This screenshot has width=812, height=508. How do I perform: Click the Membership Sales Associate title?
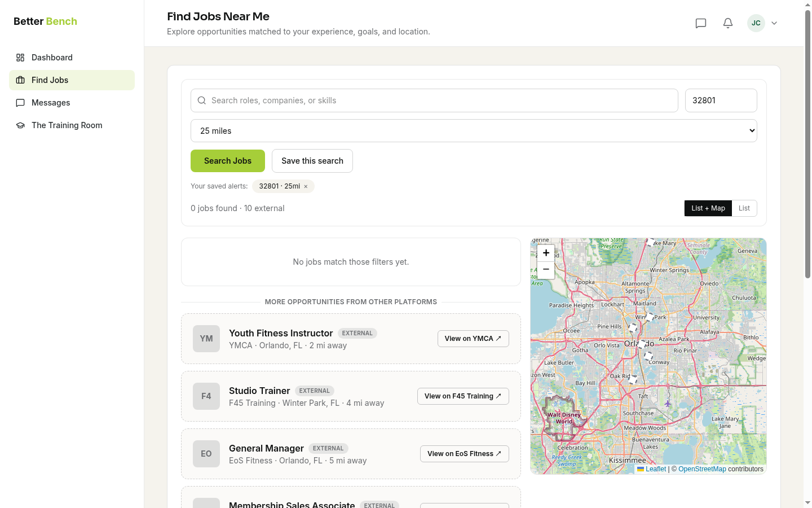[x=292, y=505]
